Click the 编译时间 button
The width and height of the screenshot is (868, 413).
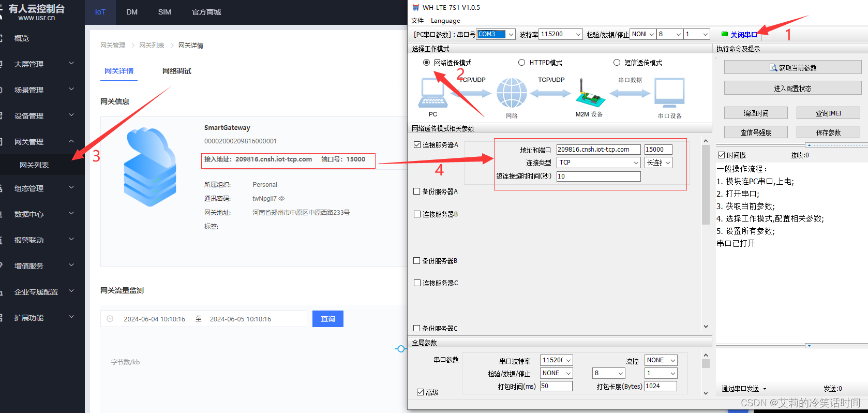tap(756, 113)
